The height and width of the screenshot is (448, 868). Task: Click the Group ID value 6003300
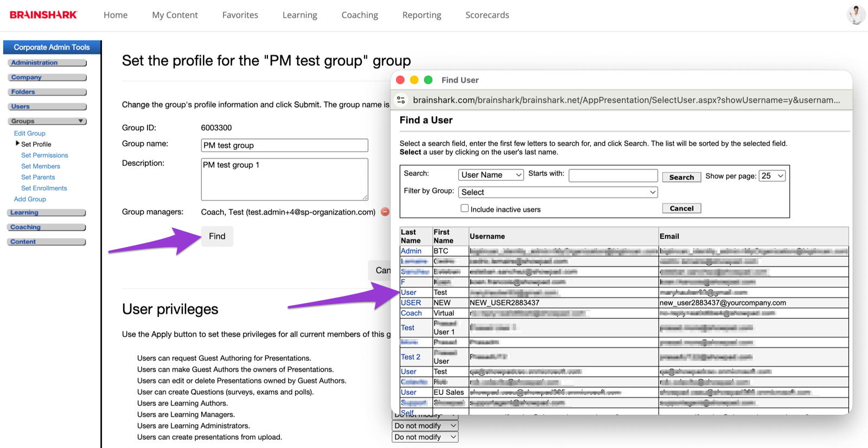(216, 128)
